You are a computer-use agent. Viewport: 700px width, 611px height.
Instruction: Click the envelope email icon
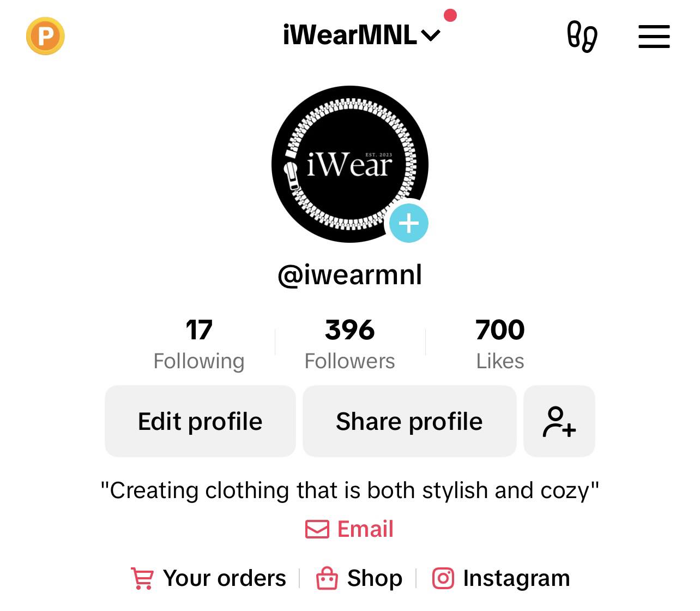click(x=317, y=529)
